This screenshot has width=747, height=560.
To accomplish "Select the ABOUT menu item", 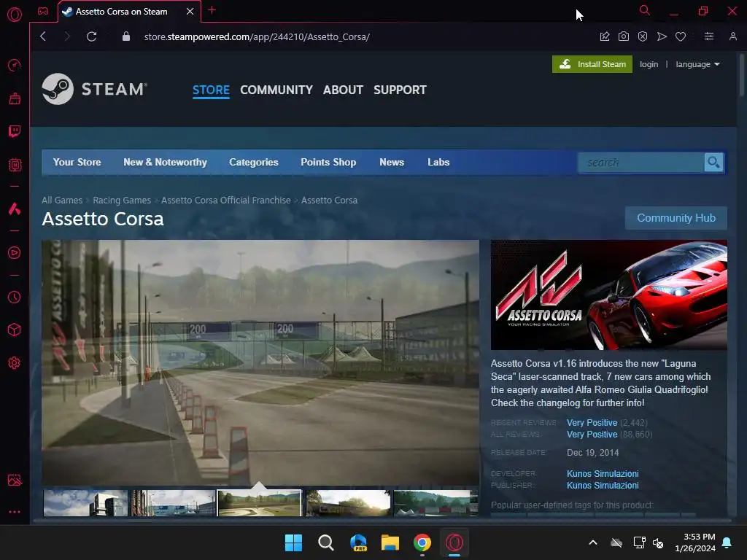I will coord(343,90).
